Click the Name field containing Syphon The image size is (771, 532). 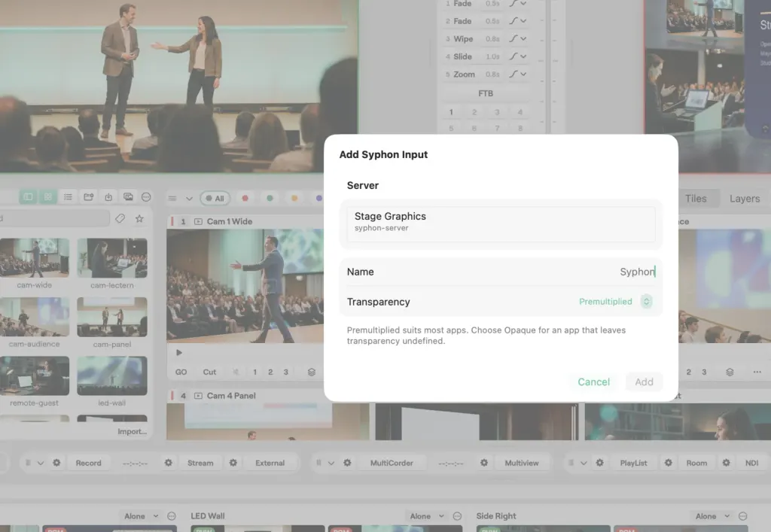(x=501, y=272)
